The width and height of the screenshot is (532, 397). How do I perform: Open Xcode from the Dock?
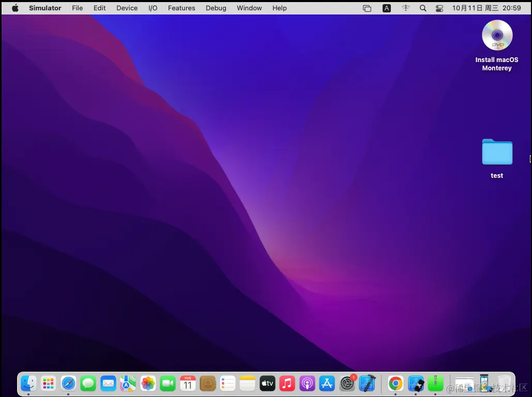[367, 384]
